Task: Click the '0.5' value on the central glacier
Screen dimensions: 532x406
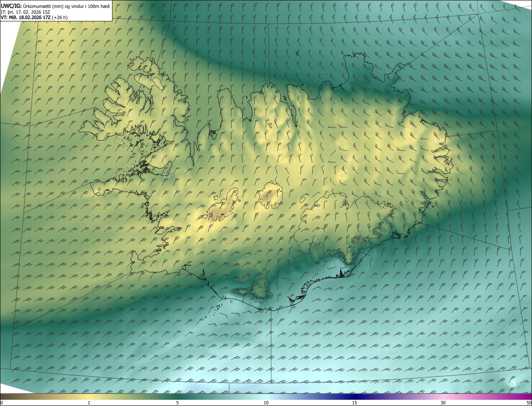Action: click(x=267, y=196)
